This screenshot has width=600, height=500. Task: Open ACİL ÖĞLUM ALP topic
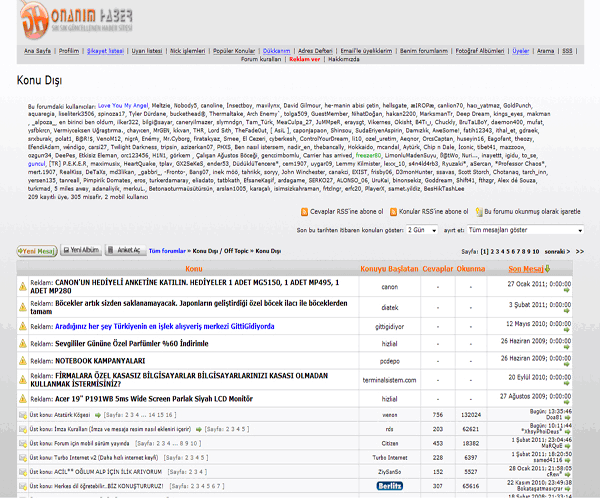(108, 472)
